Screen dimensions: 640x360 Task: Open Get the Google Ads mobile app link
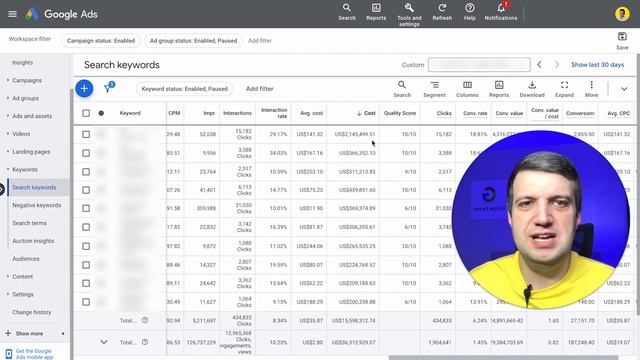tap(34, 354)
